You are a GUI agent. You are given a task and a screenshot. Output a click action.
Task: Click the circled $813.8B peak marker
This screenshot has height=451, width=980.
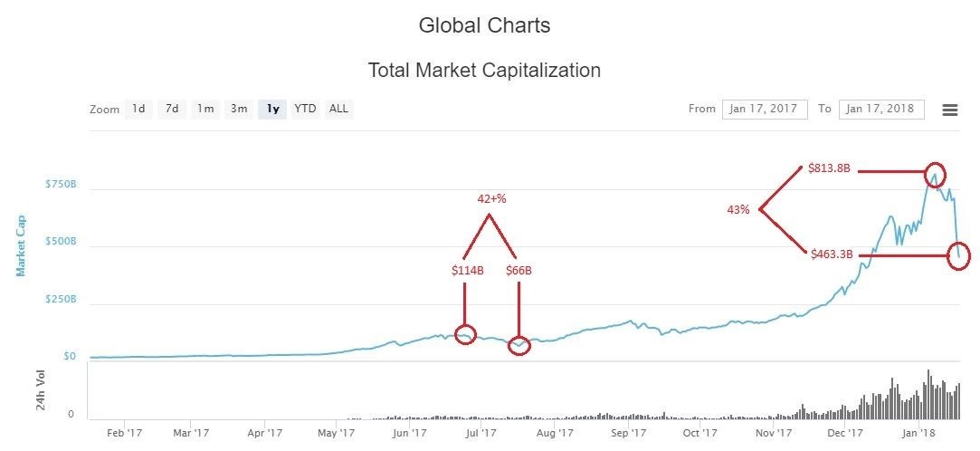(935, 173)
